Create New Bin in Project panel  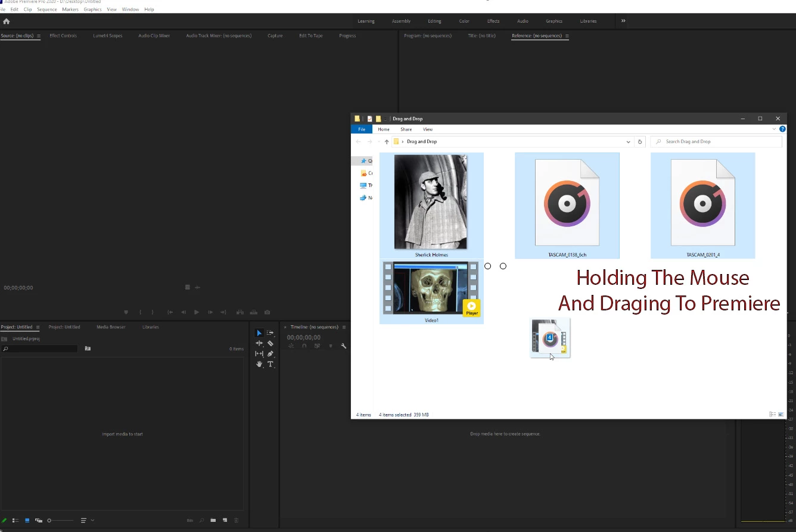point(213,520)
